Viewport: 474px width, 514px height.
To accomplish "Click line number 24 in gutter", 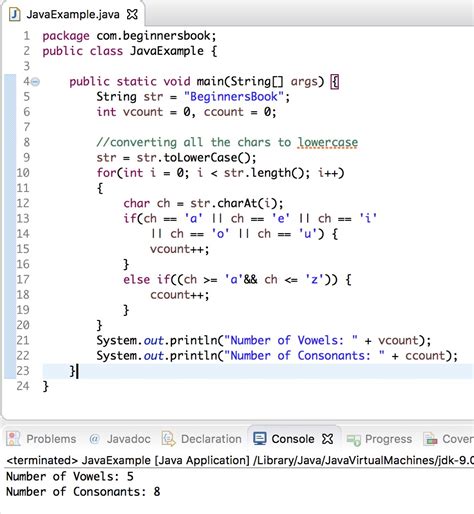I will tap(23, 386).
